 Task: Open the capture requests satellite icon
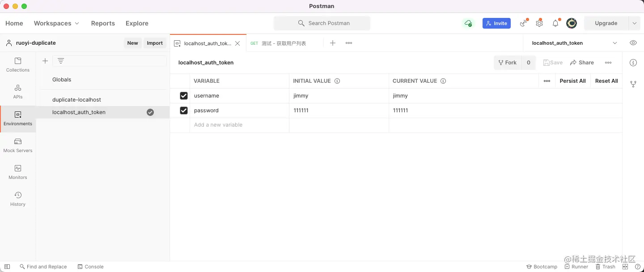click(524, 23)
